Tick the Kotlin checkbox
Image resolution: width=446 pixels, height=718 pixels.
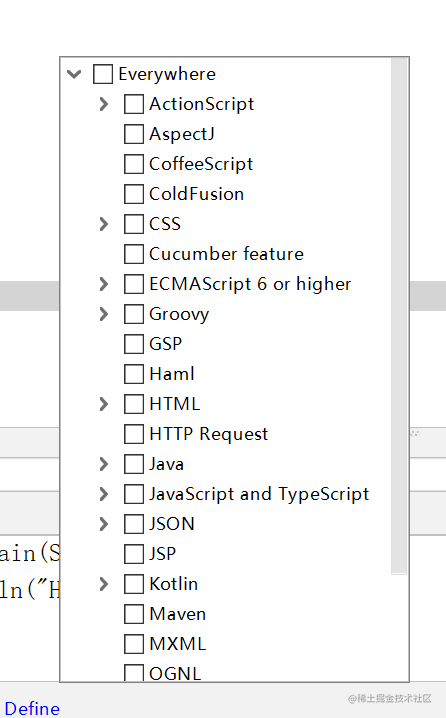point(134,584)
